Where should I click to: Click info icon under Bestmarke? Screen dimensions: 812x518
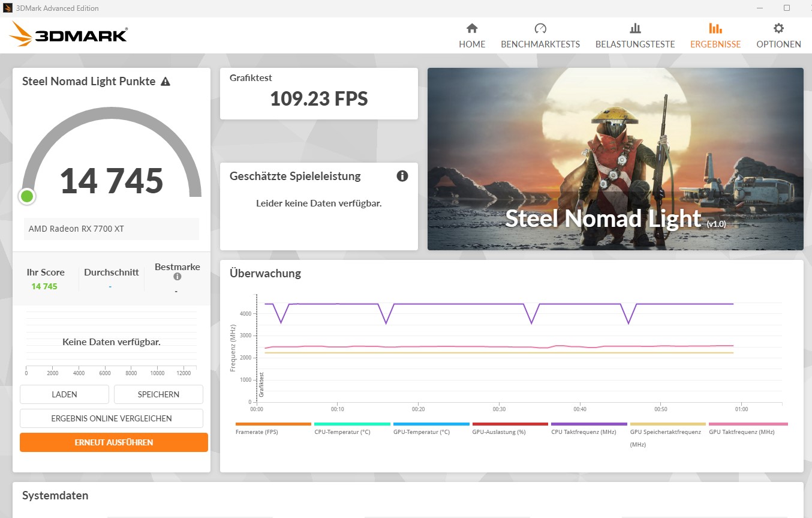pyautogui.click(x=177, y=277)
